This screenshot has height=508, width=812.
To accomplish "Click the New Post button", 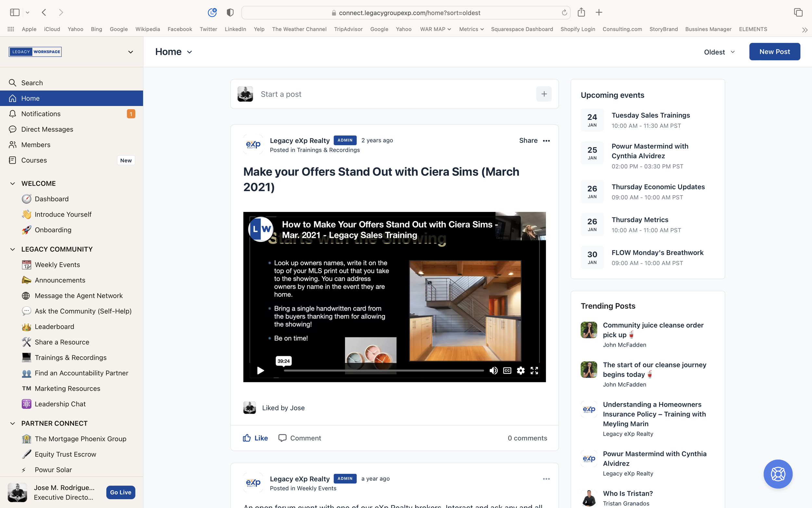I will coord(774,52).
